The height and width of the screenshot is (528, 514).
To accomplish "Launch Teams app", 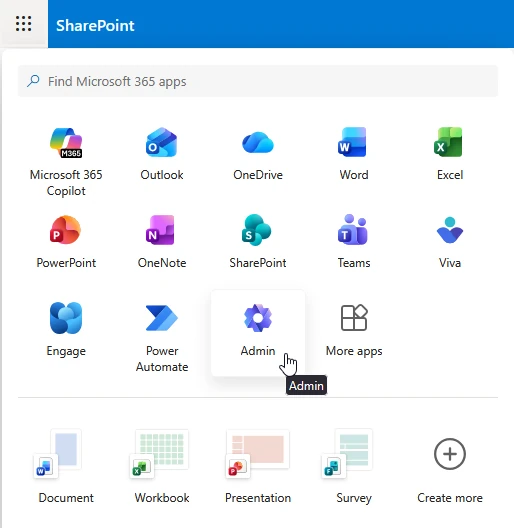I will pos(354,241).
